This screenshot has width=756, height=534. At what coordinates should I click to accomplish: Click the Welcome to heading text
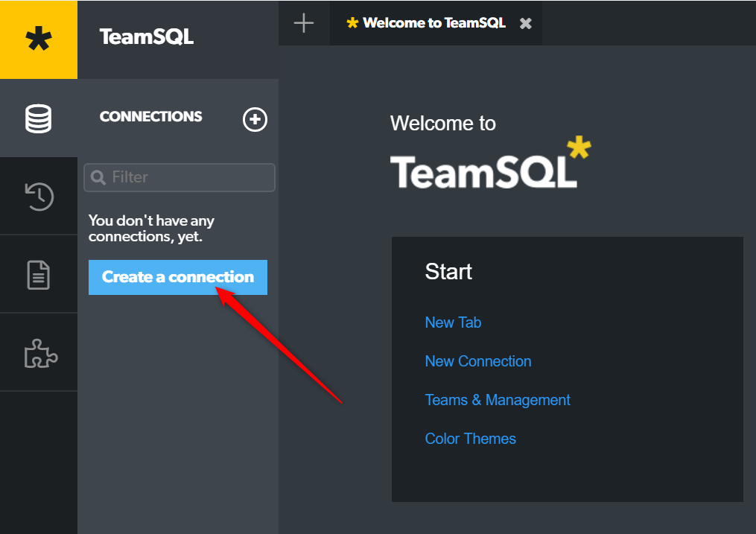pyautogui.click(x=442, y=124)
